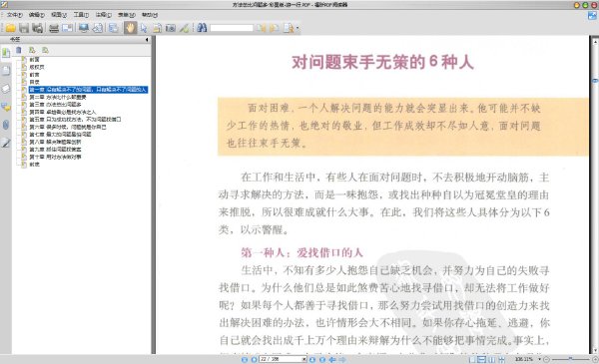Screen dimensions: 599x364
Task: Go forward to the next view
Action: 342,359
